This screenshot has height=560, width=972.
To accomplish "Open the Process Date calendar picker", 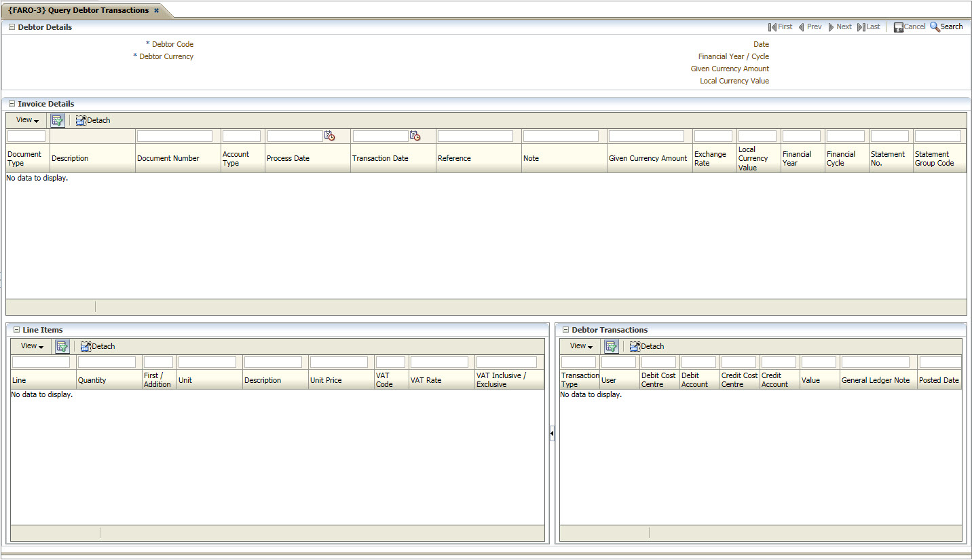I will click(330, 136).
